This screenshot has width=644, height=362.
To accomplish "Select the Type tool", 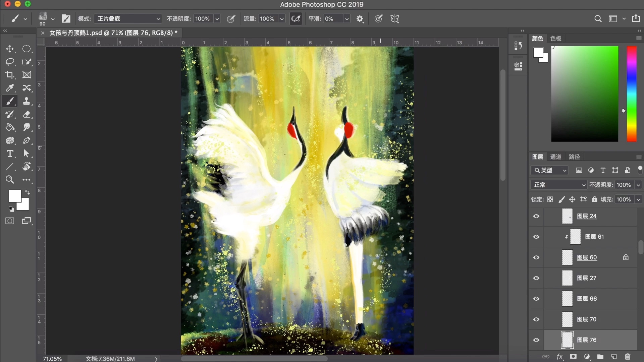I will tap(10, 154).
